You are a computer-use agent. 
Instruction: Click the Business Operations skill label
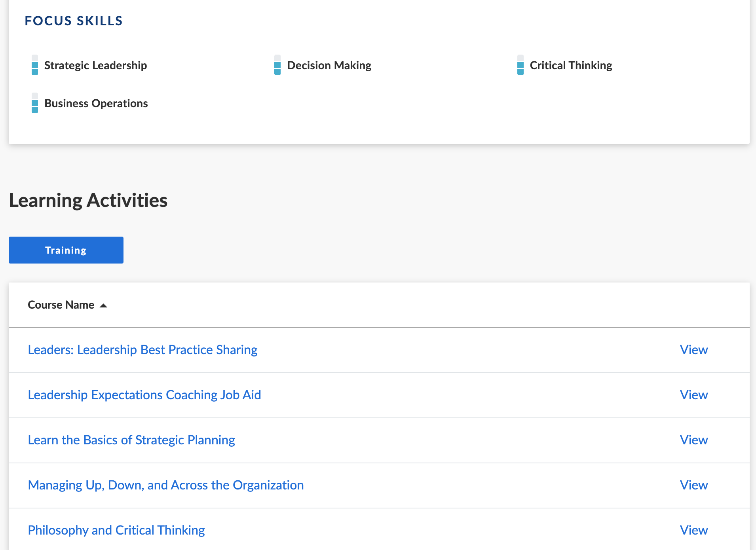[96, 103]
